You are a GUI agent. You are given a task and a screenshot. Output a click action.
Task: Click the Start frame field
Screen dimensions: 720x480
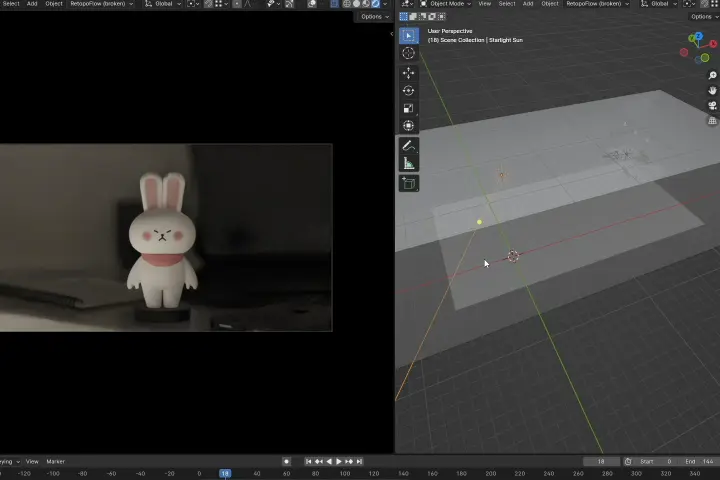click(657, 461)
